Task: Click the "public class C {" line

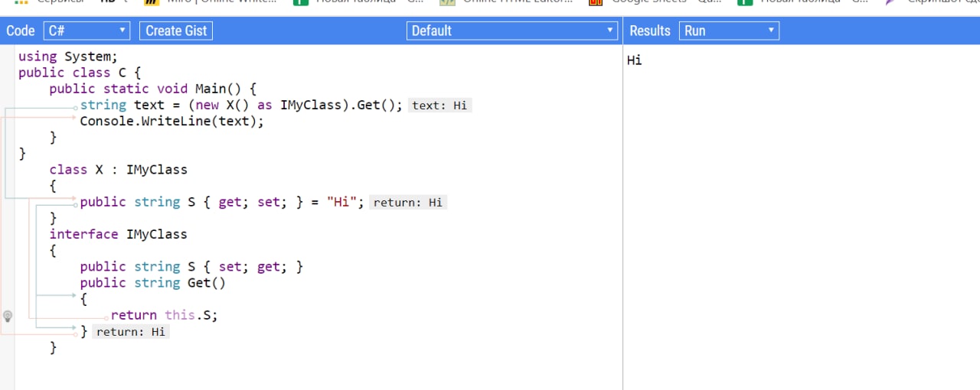Action: (80, 73)
